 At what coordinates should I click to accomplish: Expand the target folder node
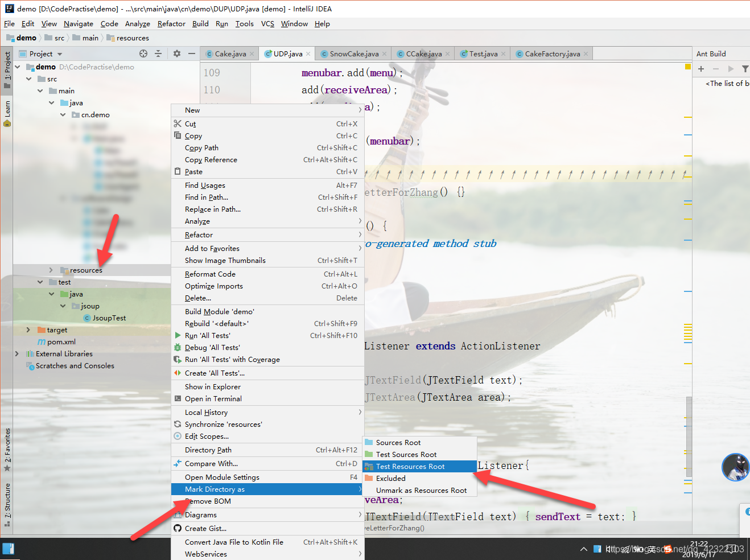pyautogui.click(x=28, y=330)
